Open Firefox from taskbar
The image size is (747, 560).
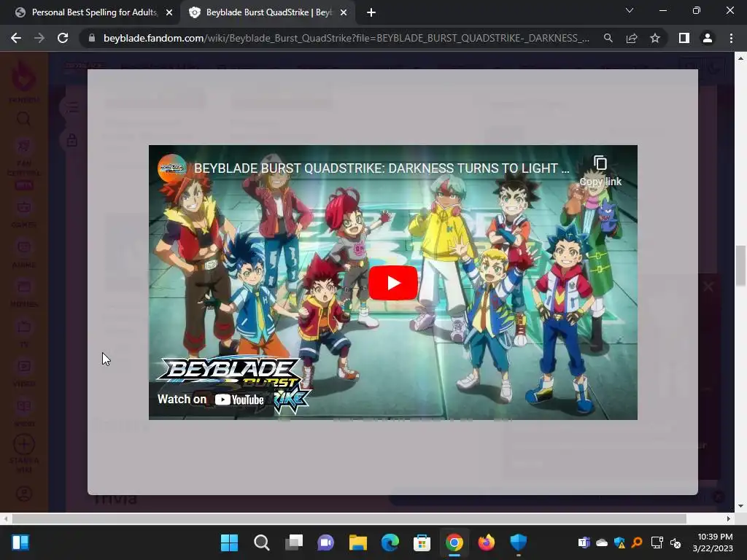[487, 542]
